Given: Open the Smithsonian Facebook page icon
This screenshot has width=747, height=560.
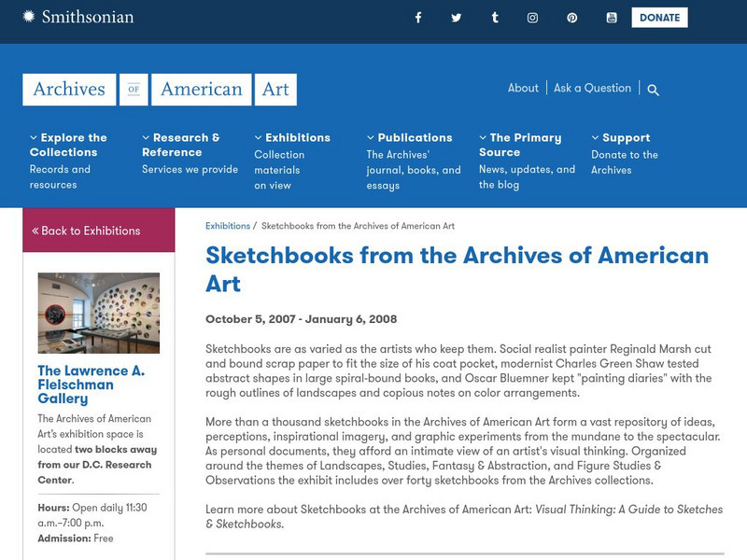Looking at the screenshot, I should click(417, 18).
